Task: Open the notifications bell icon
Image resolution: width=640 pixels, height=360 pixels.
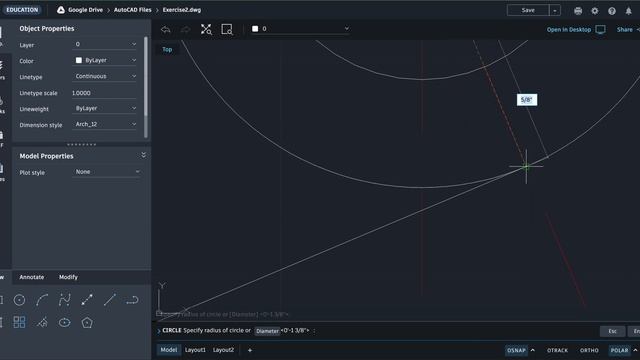Action: point(629,11)
